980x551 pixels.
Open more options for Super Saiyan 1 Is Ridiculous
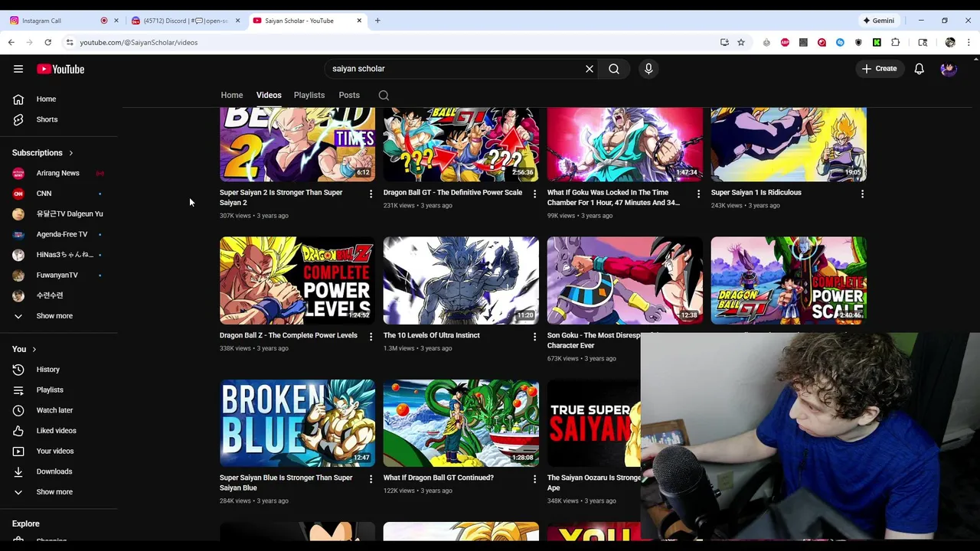click(862, 194)
